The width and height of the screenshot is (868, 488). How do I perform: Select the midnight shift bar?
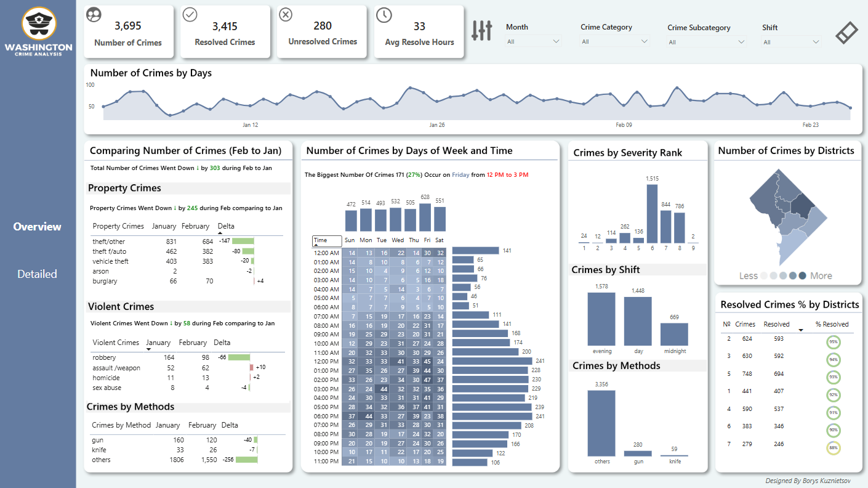(674, 333)
